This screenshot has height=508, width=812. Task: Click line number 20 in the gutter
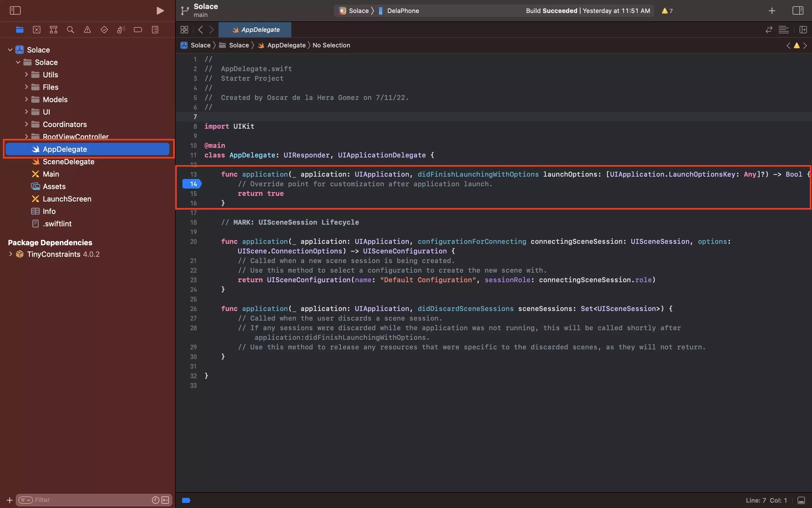[193, 242]
